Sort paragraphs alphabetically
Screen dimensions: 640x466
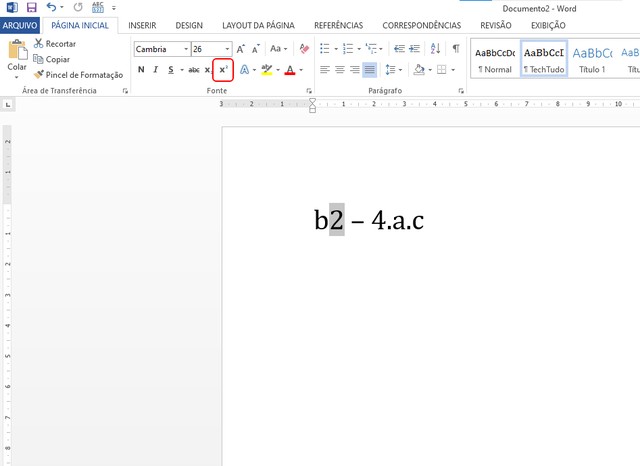(435, 49)
